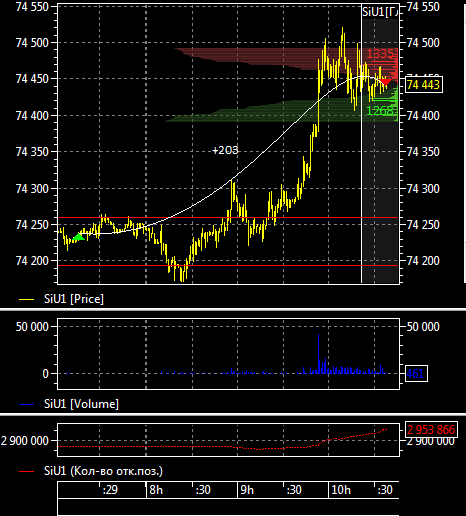The width and height of the screenshot is (466, 516).
Task: Click the green 1268 bid volume label
Action: (380, 111)
